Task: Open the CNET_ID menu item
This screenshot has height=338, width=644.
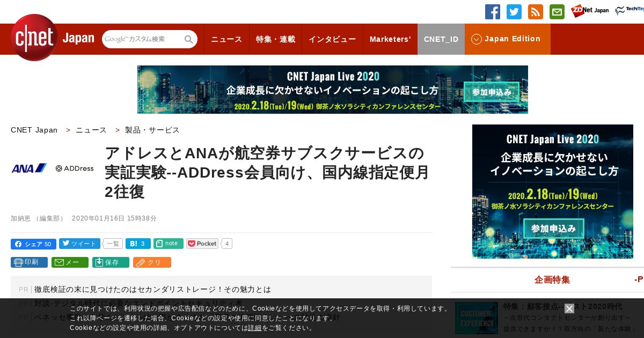Action: click(441, 39)
